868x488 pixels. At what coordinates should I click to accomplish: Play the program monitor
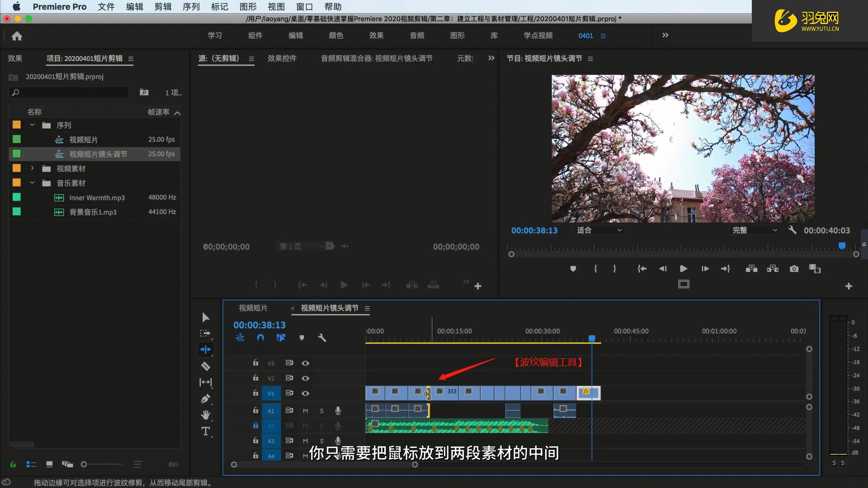(684, 269)
